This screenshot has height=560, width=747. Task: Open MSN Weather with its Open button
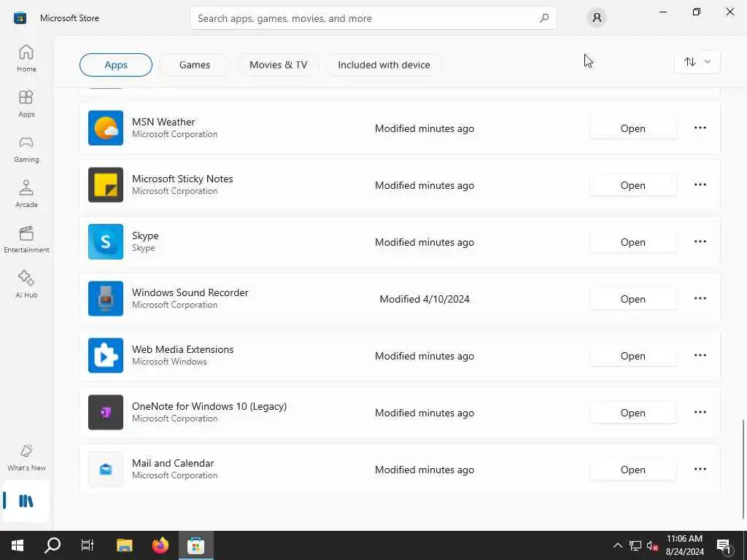(632, 128)
